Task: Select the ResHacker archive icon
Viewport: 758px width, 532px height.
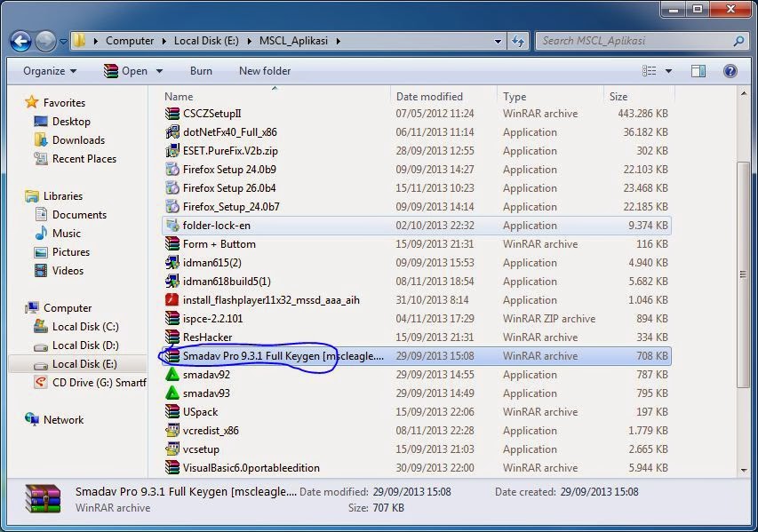Action: click(x=172, y=337)
